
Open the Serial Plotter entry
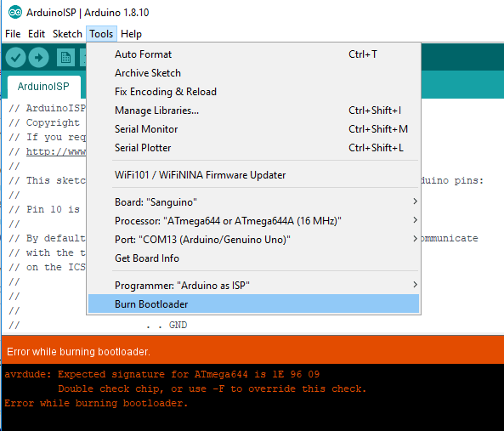[253, 148]
